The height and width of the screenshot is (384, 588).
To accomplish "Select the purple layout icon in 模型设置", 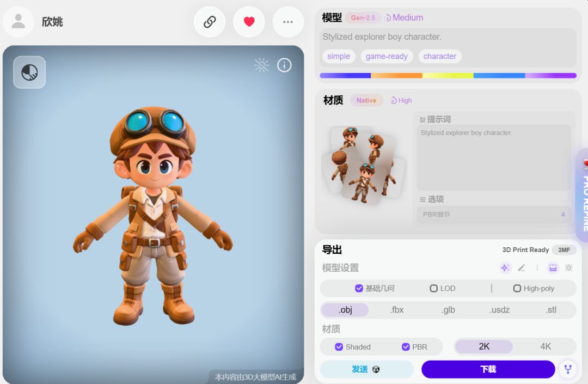I will pos(553,268).
